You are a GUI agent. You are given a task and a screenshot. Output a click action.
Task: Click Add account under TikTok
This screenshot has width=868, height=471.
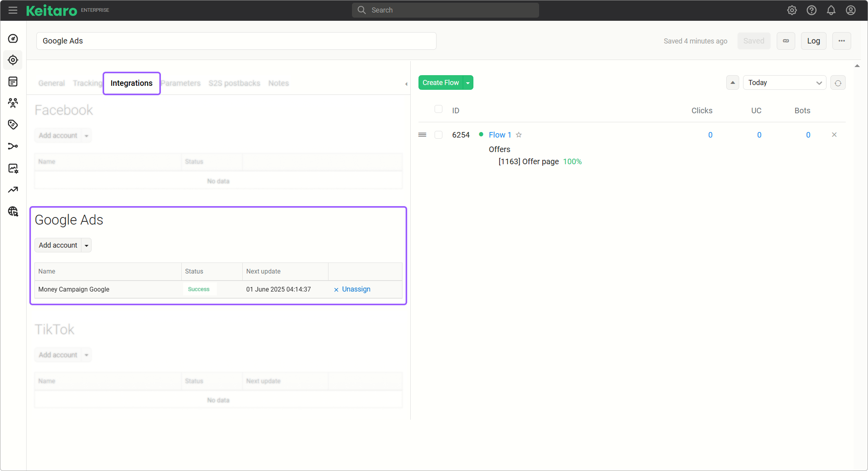[x=58, y=355]
